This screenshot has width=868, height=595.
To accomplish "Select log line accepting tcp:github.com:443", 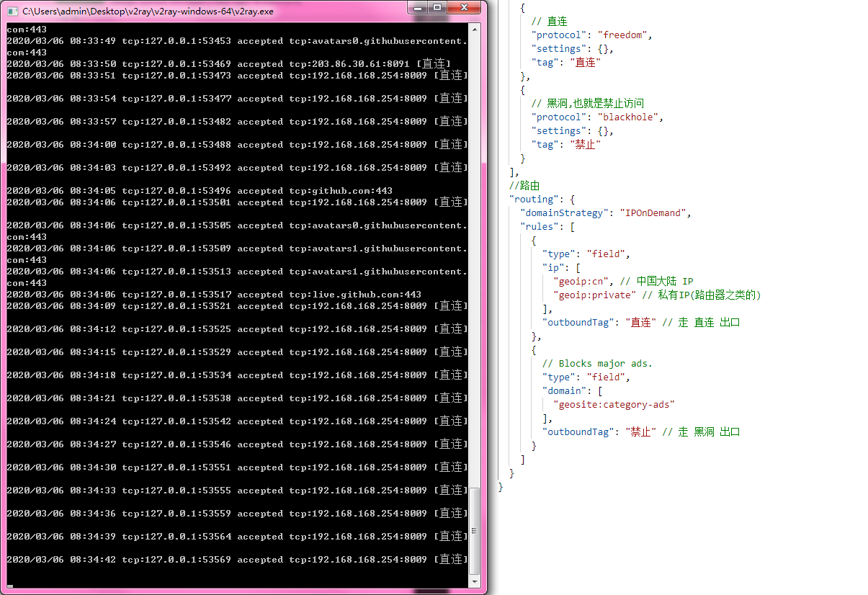I will (x=200, y=191).
